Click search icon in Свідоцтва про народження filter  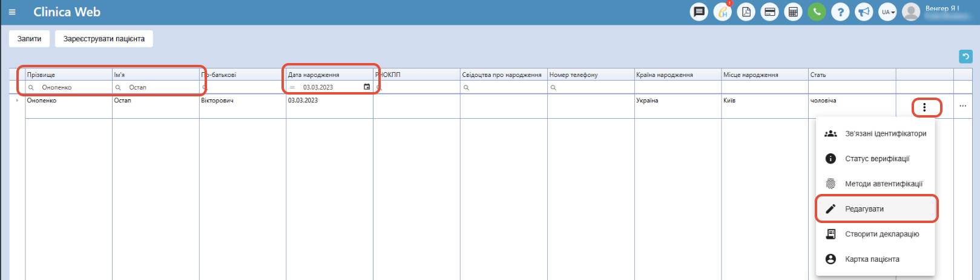click(466, 88)
